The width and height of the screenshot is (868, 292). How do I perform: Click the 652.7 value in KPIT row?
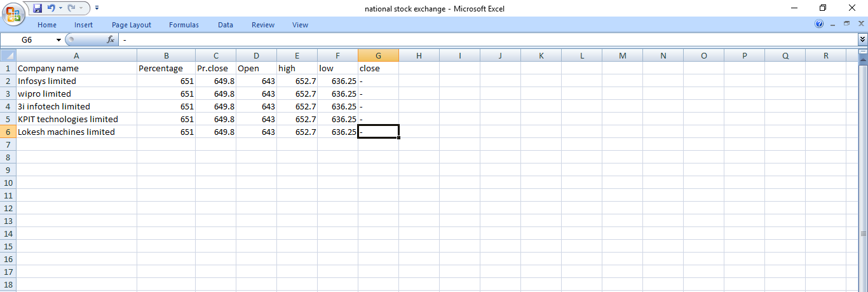(x=297, y=119)
